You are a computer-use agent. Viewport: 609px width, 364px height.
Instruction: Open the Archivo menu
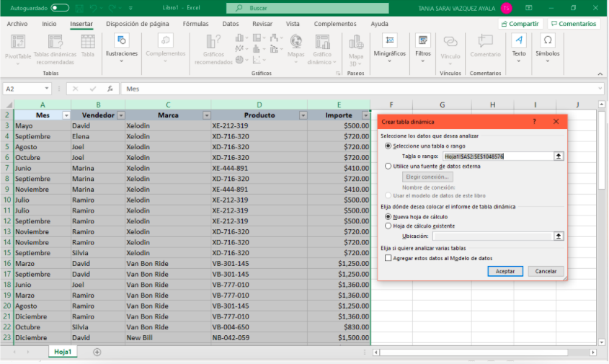17,24
